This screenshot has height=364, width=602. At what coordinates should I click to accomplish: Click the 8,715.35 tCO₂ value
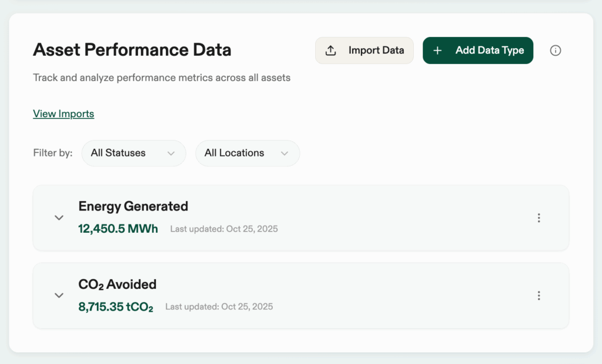(116, 306)
